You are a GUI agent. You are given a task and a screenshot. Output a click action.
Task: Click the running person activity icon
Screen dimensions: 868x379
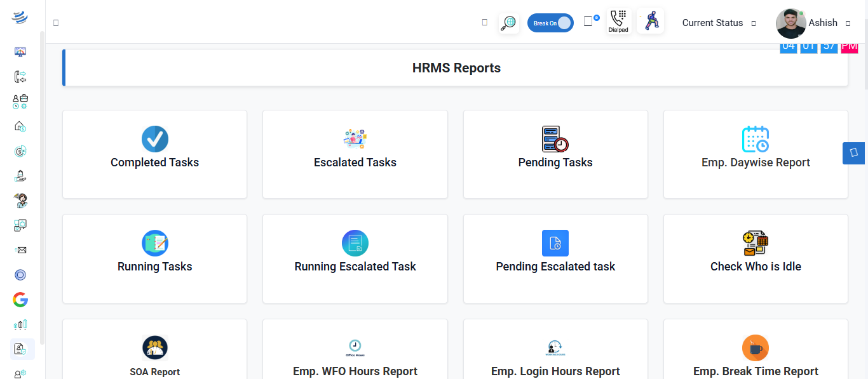[x=650, y=20]
